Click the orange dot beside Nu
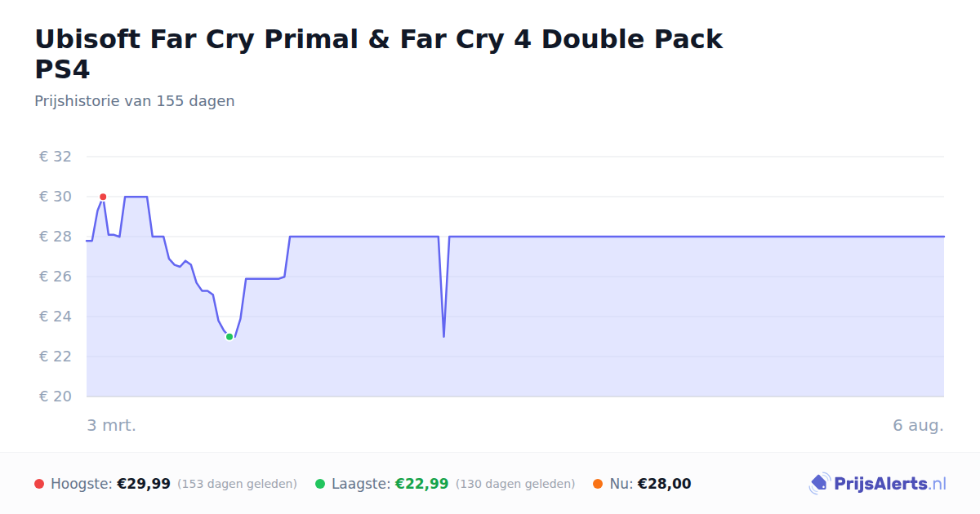Viewport: 980px width, 514px height. point(598,484)
